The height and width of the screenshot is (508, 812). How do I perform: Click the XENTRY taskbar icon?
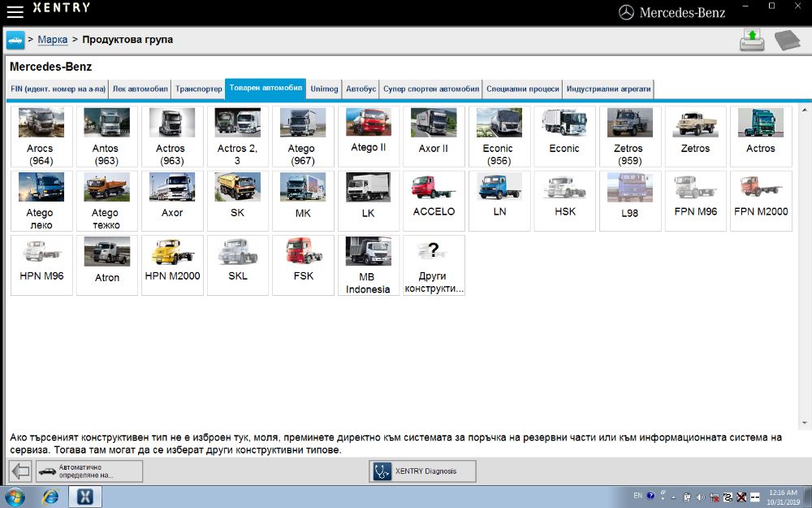pos(85,497)
